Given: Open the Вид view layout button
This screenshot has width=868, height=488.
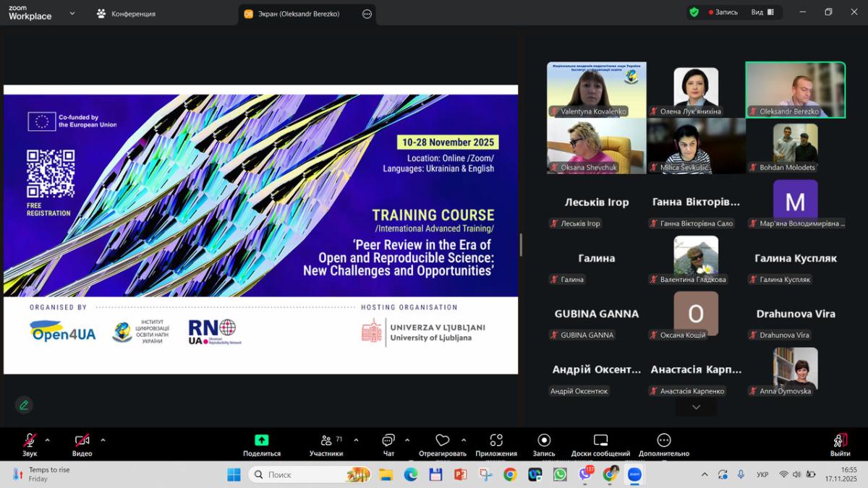Looking at the screenshot, I should point(762,12).
